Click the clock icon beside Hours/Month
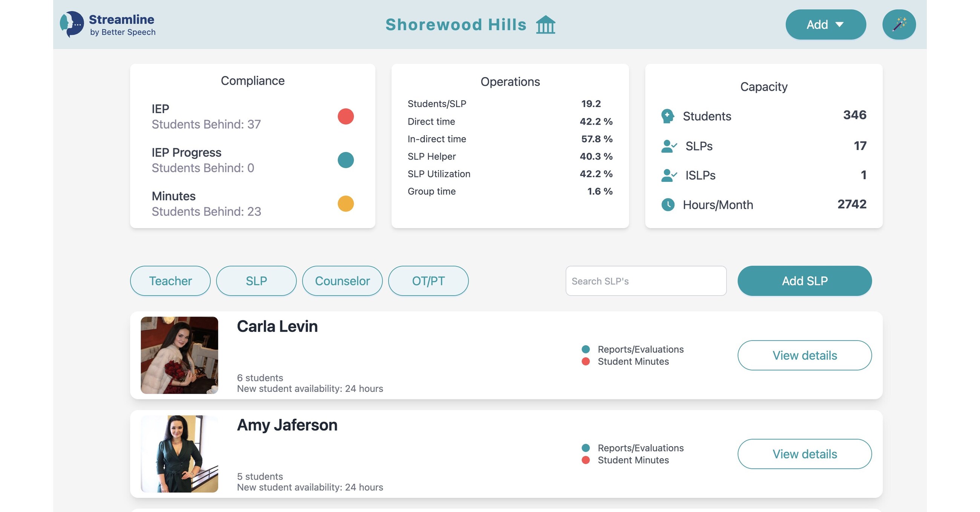The height and width of the screenshot is (512, 980). coord(668,204)
